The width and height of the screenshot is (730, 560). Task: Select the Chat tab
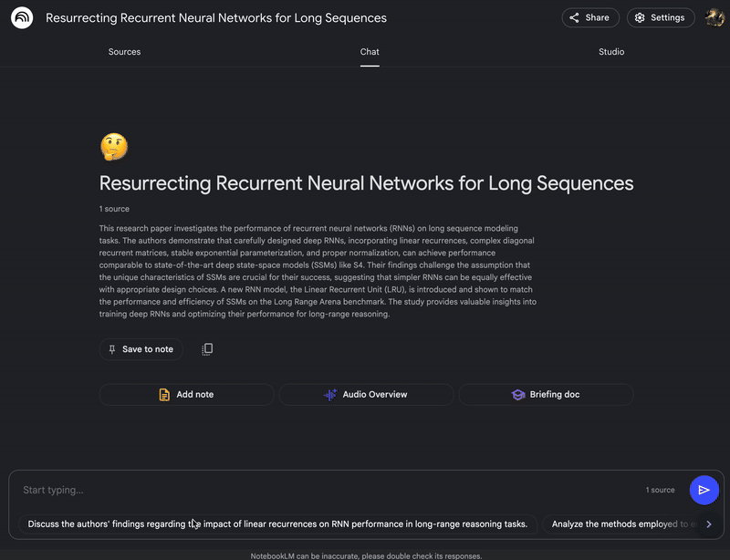click(370, 52)
